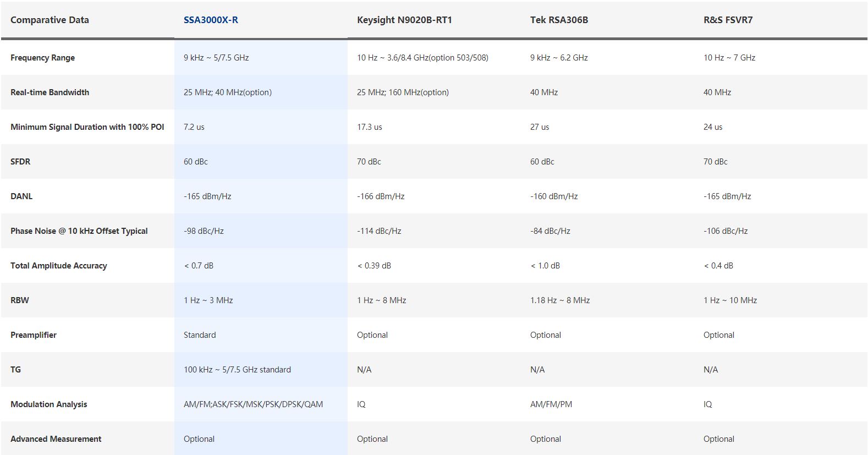Select Tek RSA306B's 40 MHz bandwidth cell
The image size is (868, 455).
544,92
